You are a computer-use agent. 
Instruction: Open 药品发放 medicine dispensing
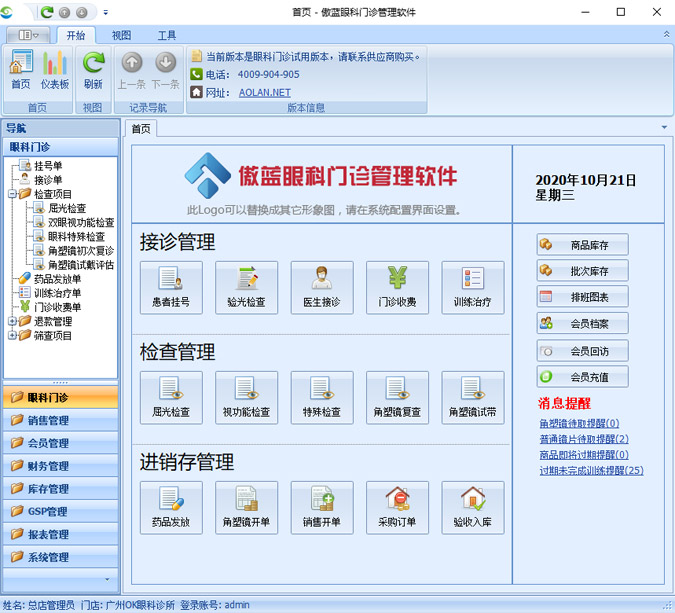click(171, 507)
